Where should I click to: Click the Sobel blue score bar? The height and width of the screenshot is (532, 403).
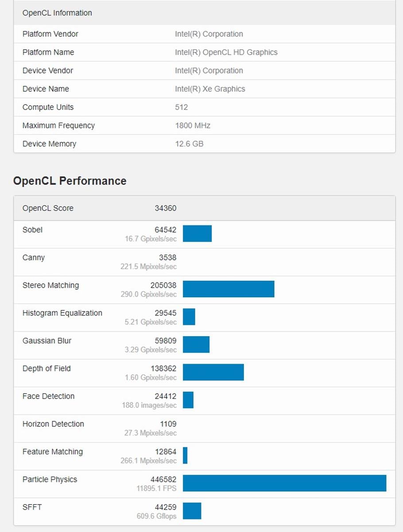point(197,233)
